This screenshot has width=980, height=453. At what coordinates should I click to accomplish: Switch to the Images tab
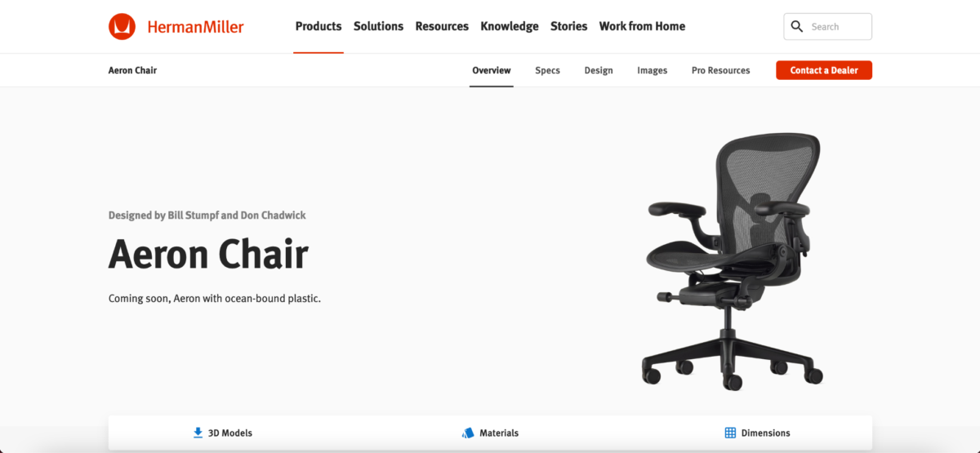tap(652, 70)
